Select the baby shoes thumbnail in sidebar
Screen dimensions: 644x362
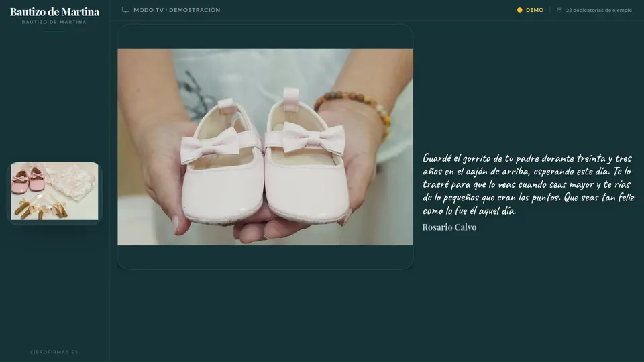(x=54, y=191)
